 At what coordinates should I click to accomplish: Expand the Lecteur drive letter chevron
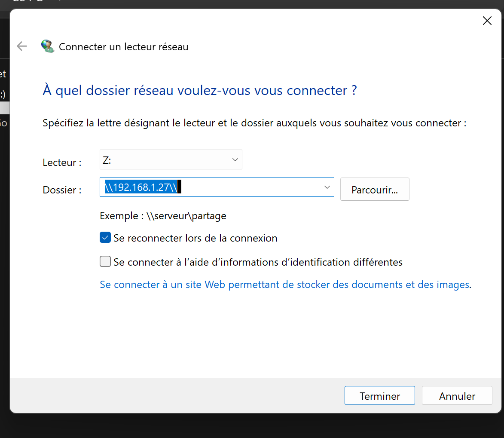235,159
